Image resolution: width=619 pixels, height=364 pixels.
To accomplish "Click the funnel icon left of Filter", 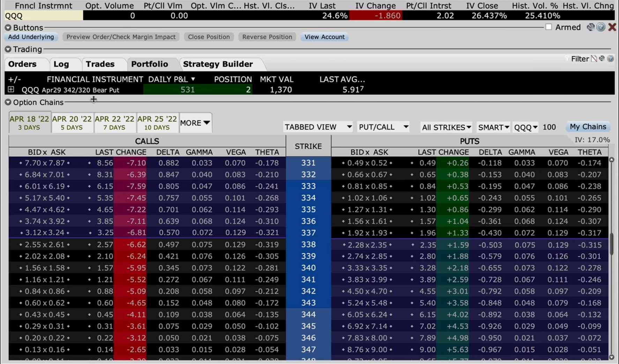I will [567, 59].
